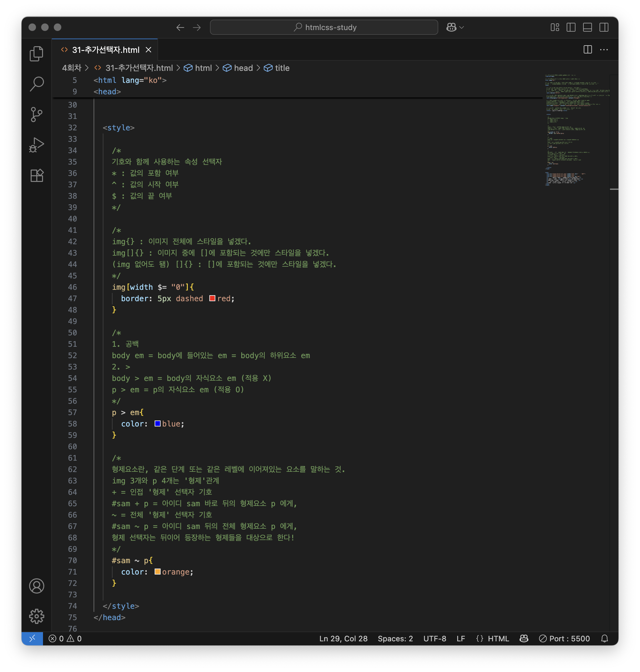Click the htmlcss-study command center search box
640x672 pixels.
click(324, 27)
